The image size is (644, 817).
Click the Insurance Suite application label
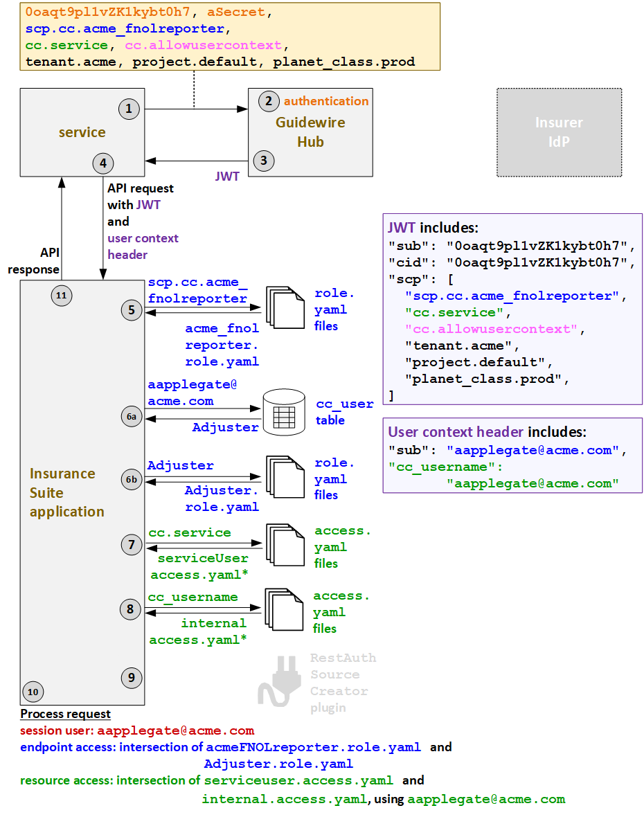[x=66, y=492]
